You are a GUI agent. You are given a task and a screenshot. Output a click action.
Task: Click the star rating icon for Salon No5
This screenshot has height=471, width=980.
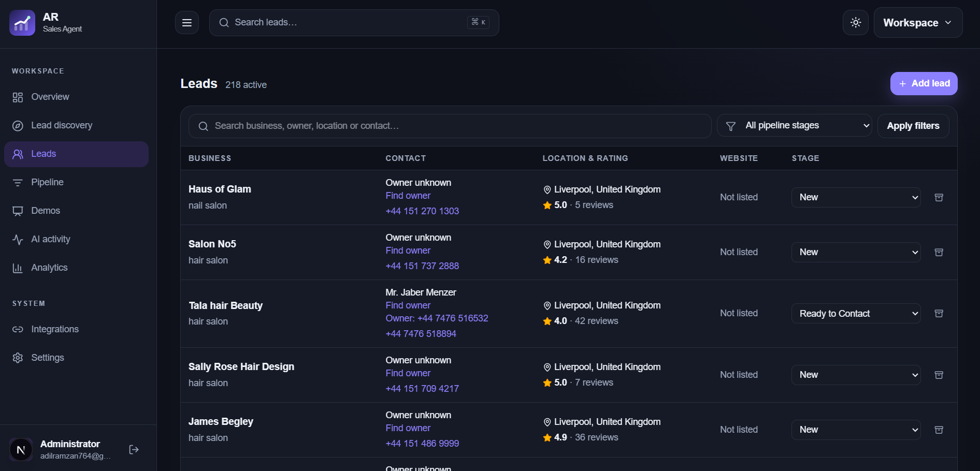[547, 260]
